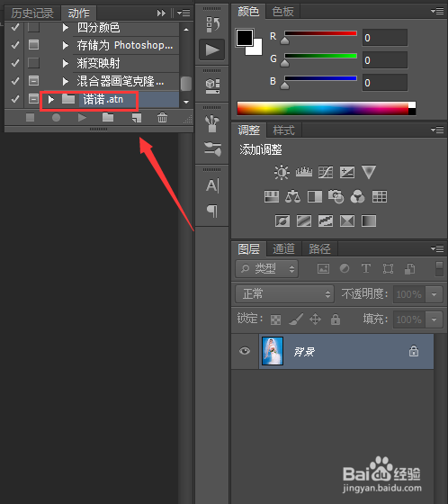The height and width of the screenshot is (504, 448).
Task: Open the 3D panel cube icon in the dock
Action: [212, 86]
